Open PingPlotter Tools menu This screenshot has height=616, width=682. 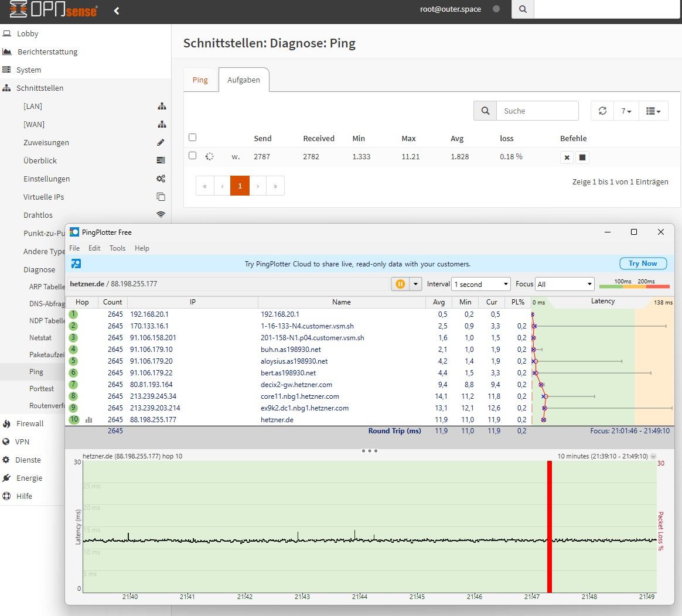pos(117,248)
